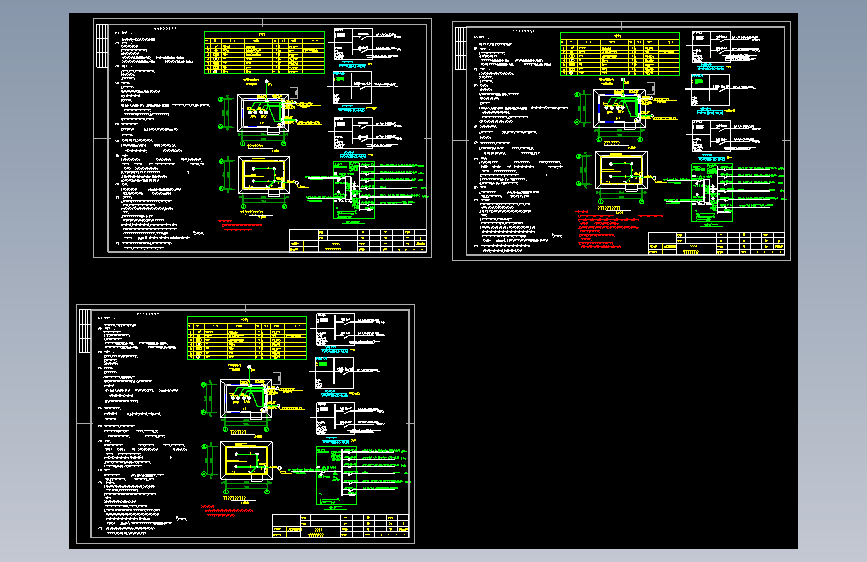
Task: Click the title block of top-right sheet
Action: point(716,243)
